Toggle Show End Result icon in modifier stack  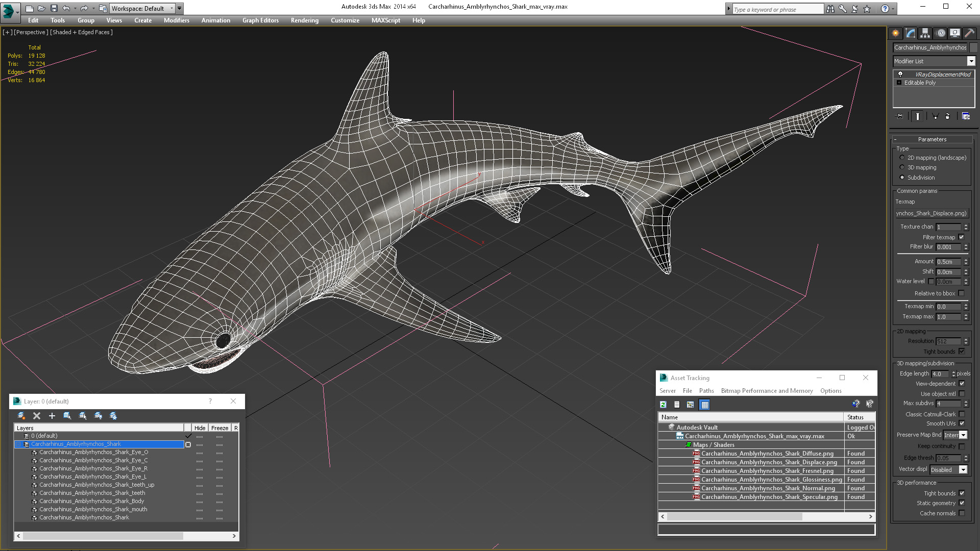click(x=918, y=116)
